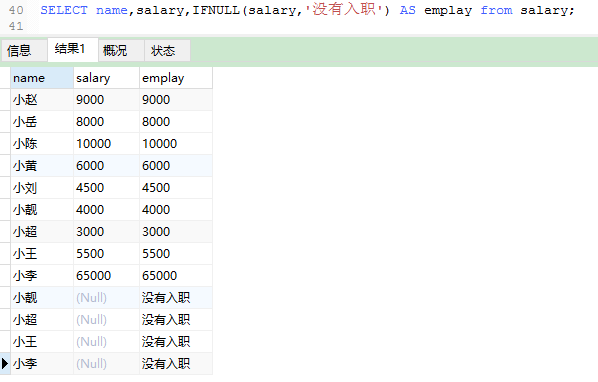The image size is (598, 382).
Task: Click the emplay column header
Action: pos(176,78)
